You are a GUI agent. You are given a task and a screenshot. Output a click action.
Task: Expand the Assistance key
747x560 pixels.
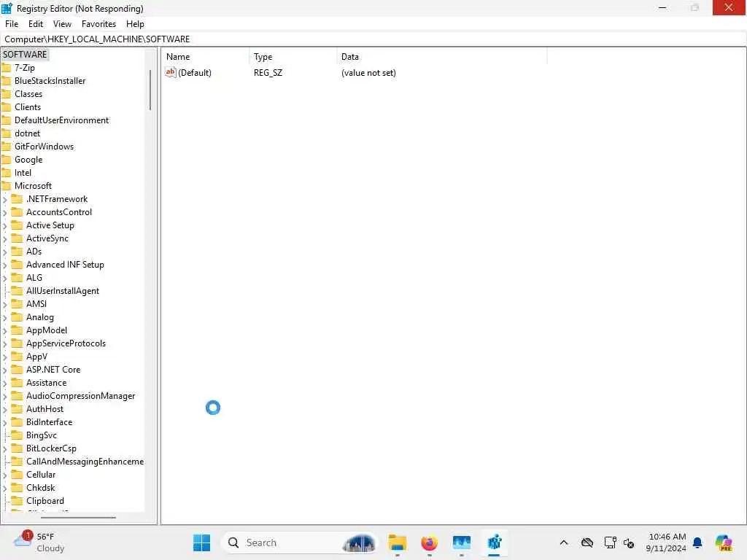(x=5, y=383)
